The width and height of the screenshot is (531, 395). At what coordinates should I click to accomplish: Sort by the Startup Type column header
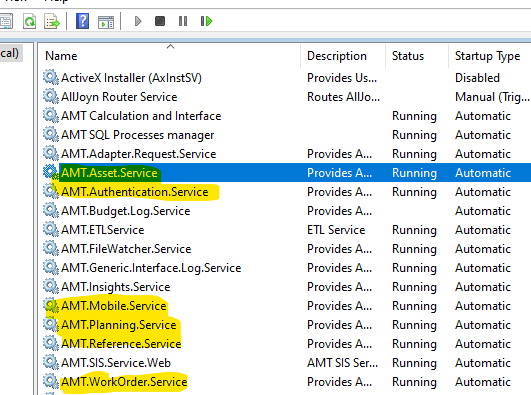(x=487, y=56)
